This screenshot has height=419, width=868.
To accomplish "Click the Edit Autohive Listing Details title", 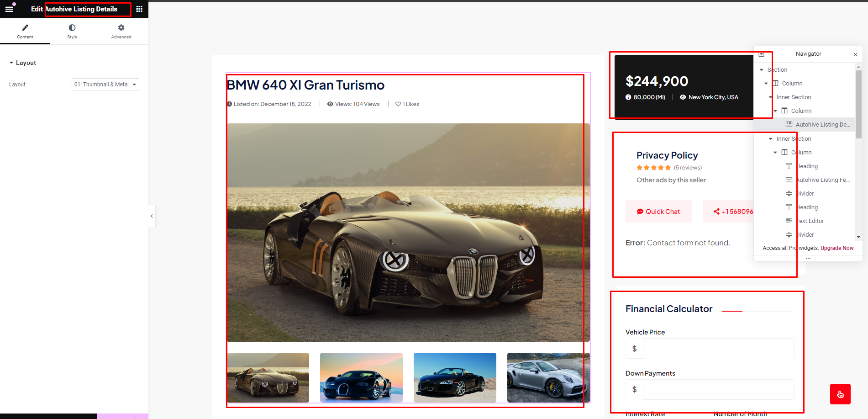I will tap(74, 9).
